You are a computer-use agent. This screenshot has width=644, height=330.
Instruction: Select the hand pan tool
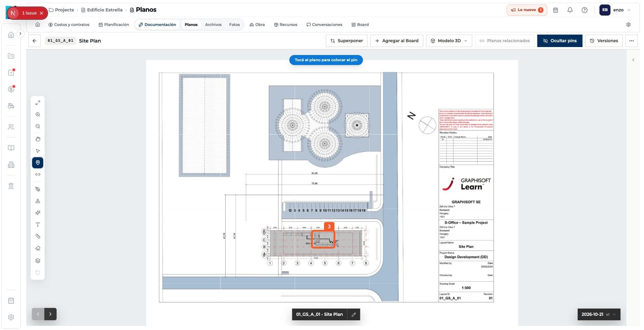click(x=38, y=139)
